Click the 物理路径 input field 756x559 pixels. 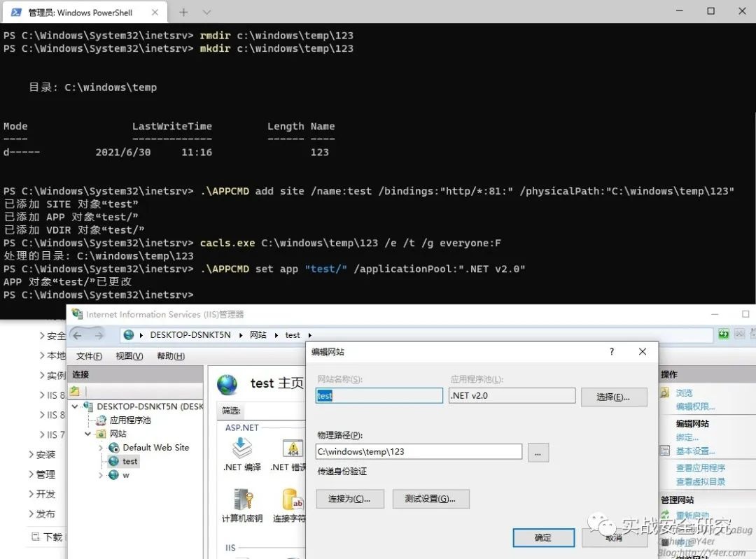419,451
